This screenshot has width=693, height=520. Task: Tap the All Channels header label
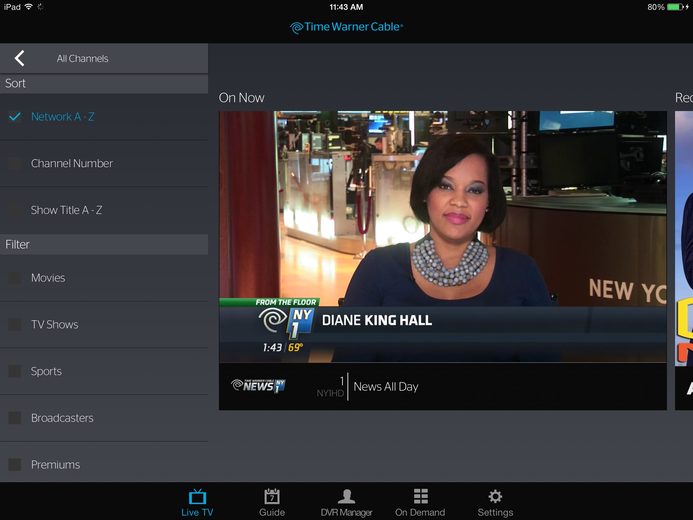[82, 58]
